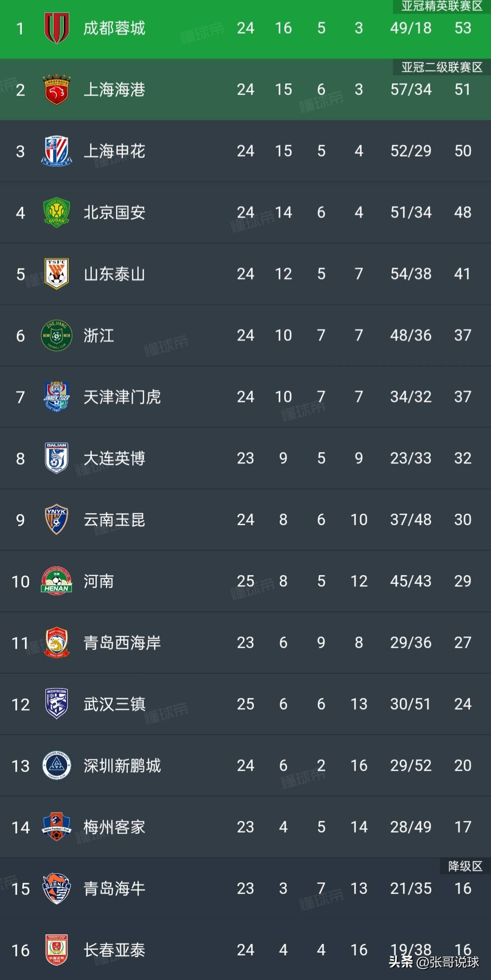Click the Chengdu Rongcheng (成都蓉城) club crest
Viewport: 491px width, 980px height.
pyautogui.click(x=56, y=28)
